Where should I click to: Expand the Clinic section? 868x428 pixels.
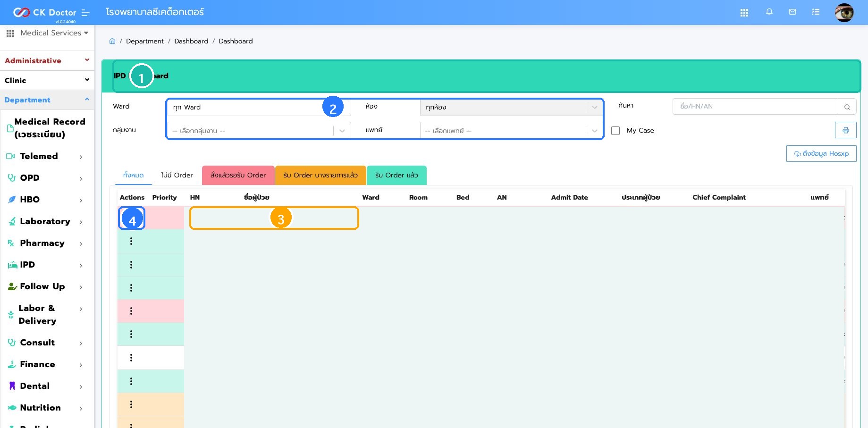pyautogui.click(x=47, y=80)
